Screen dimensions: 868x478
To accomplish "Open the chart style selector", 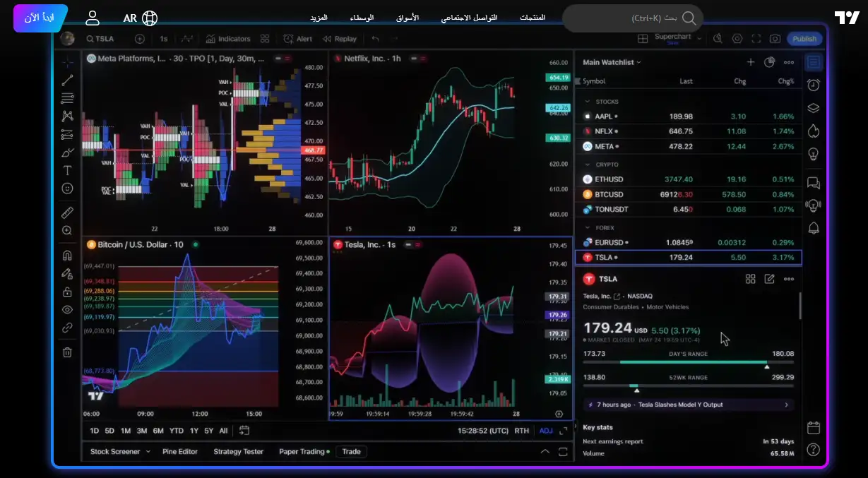I will [x=187, y=39].
